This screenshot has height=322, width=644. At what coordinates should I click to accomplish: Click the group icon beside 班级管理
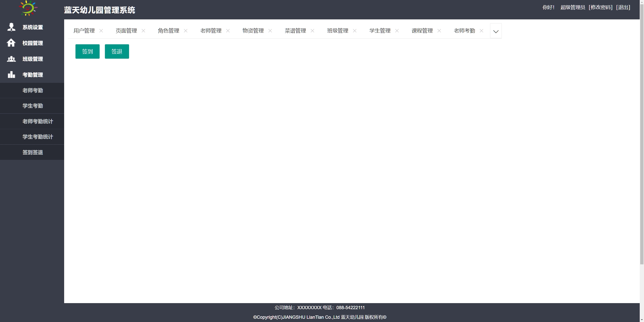11,59
